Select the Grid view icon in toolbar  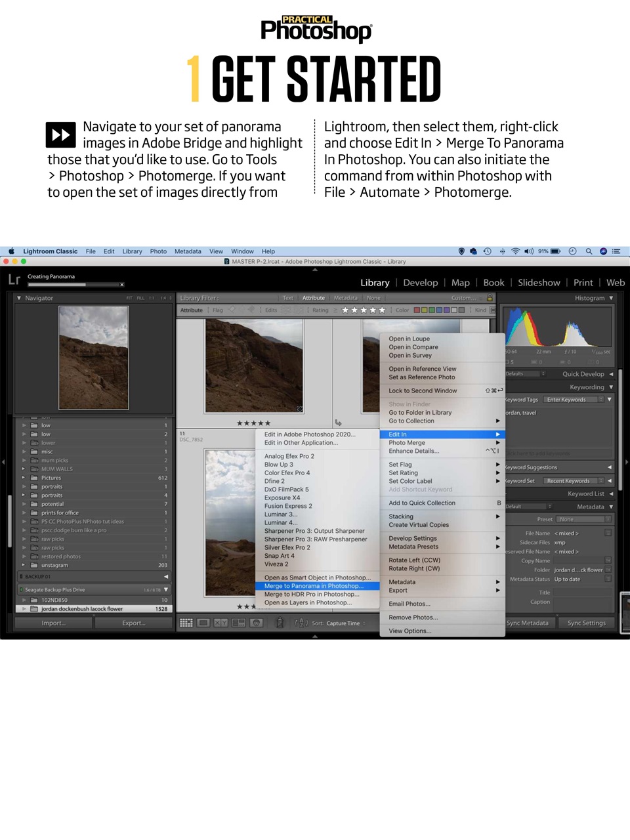click(186, 622)
